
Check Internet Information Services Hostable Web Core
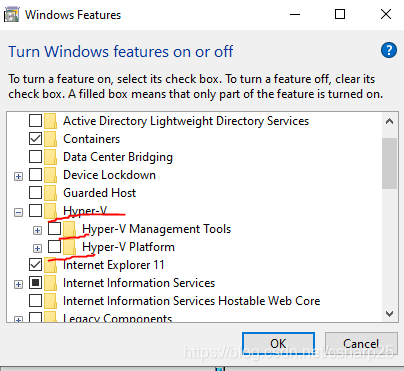(35, 301)
